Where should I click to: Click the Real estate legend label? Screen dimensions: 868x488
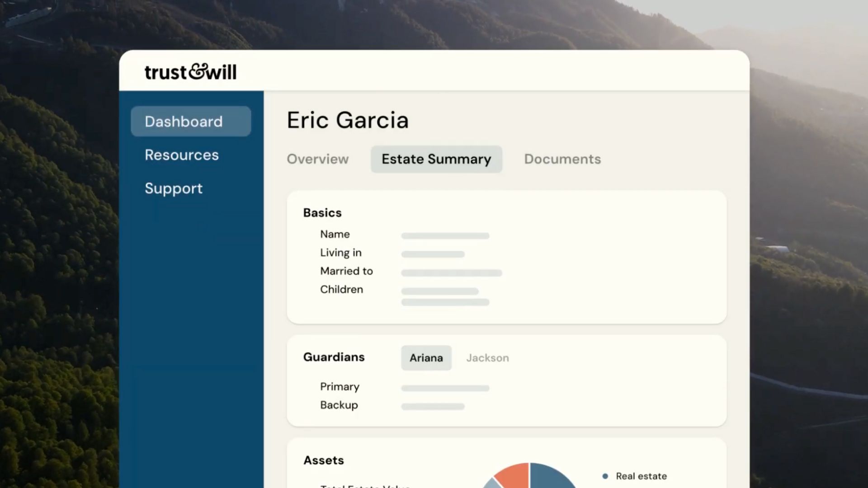tap(641, 476)
